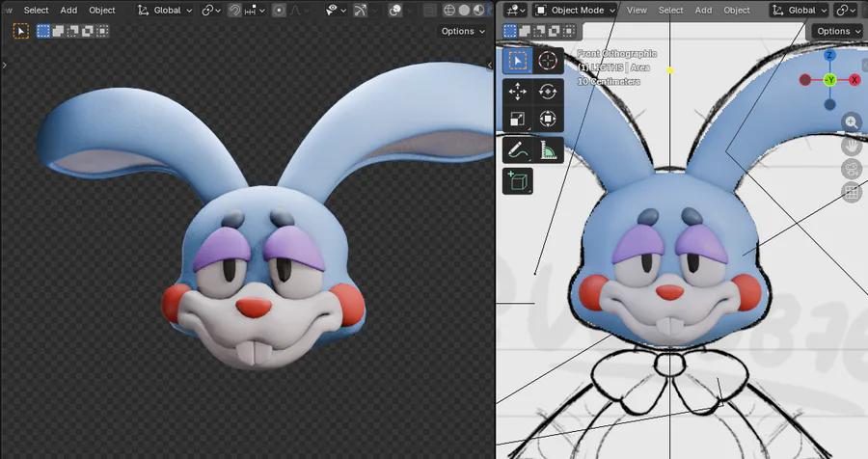Image resolution: width=868 pixels, height=459 pixels.
Task: Open visibility and selectability filter dropdown
Action: coord(336,10)
